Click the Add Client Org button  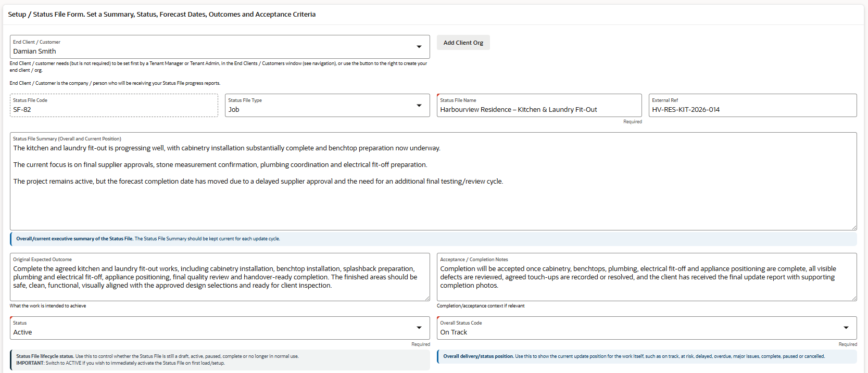tap(463, 43)
